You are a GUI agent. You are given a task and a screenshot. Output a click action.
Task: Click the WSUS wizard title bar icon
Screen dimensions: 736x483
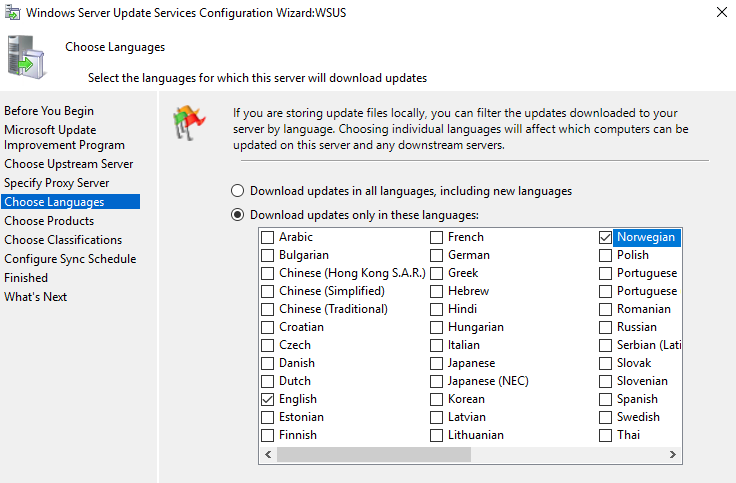(12, 13)
